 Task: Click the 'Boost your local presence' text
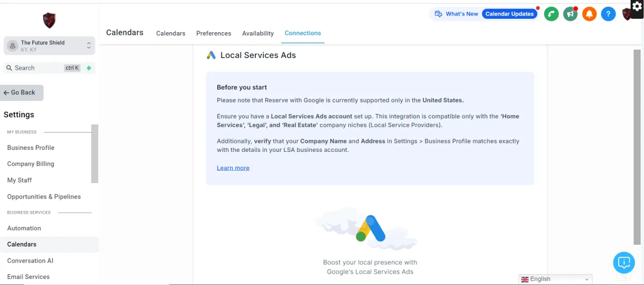tap(370, 267)
